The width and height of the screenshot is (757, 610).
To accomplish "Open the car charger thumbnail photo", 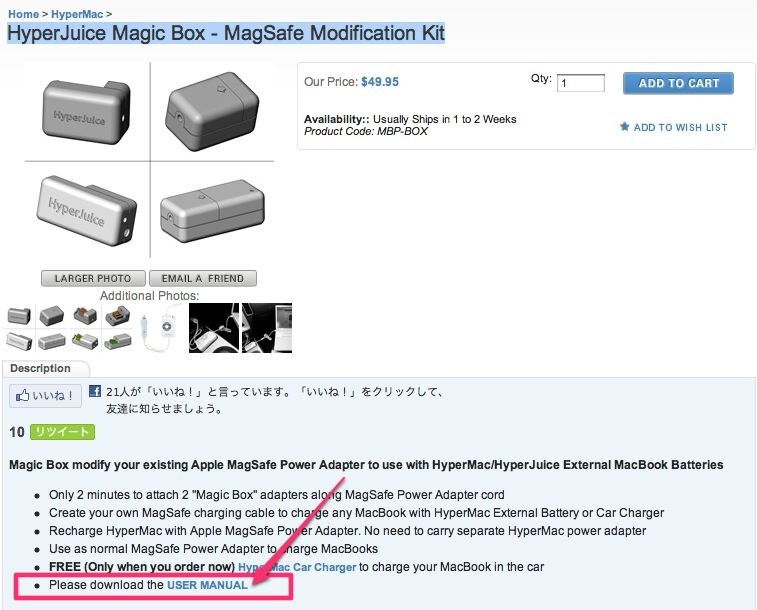I will [x=162, y=328].
